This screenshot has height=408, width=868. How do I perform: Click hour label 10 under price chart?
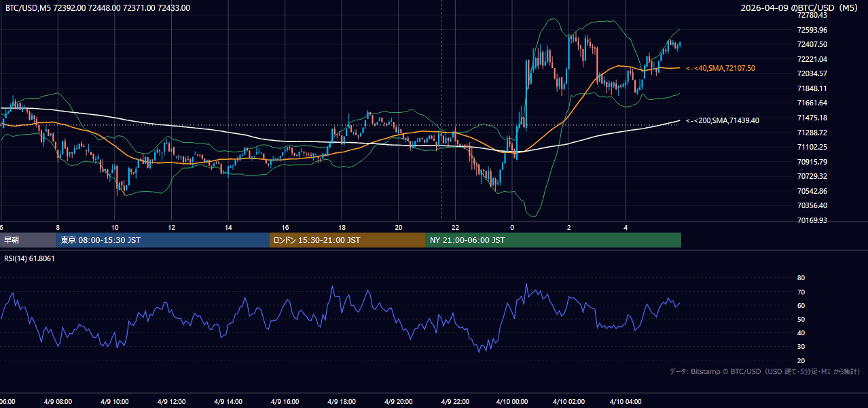point(115,228)
